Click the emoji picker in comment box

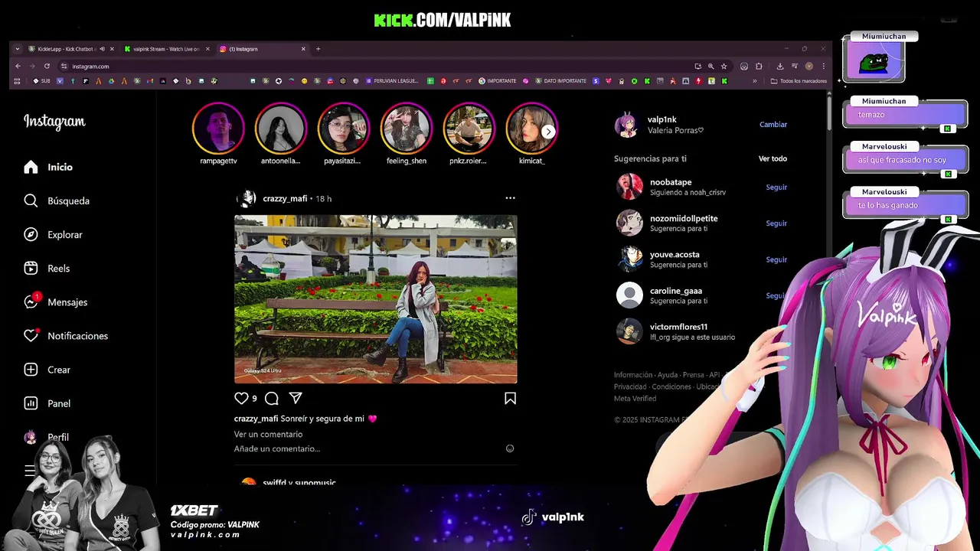(x=510, y=448)
